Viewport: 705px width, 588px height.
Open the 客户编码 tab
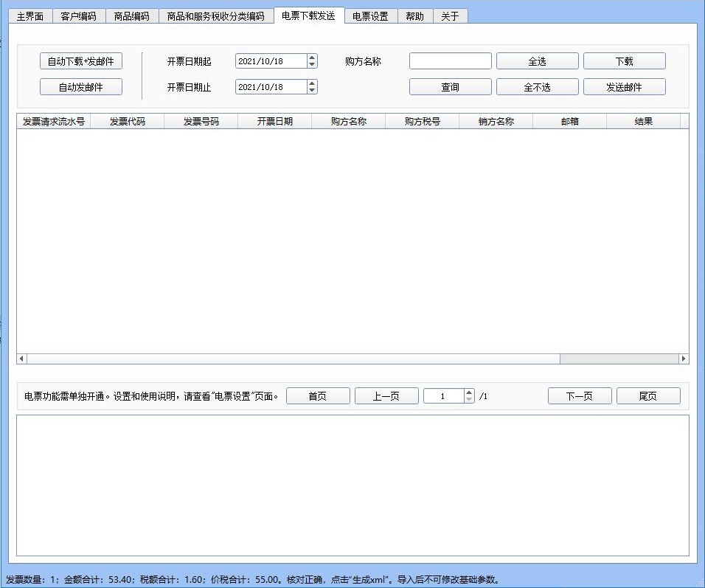click(79, 16)
